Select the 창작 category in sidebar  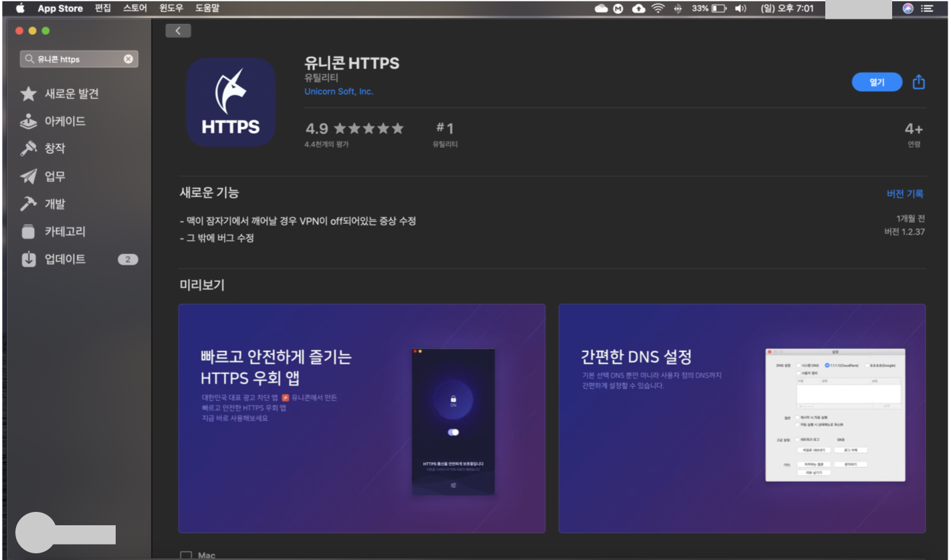(55, 149)
